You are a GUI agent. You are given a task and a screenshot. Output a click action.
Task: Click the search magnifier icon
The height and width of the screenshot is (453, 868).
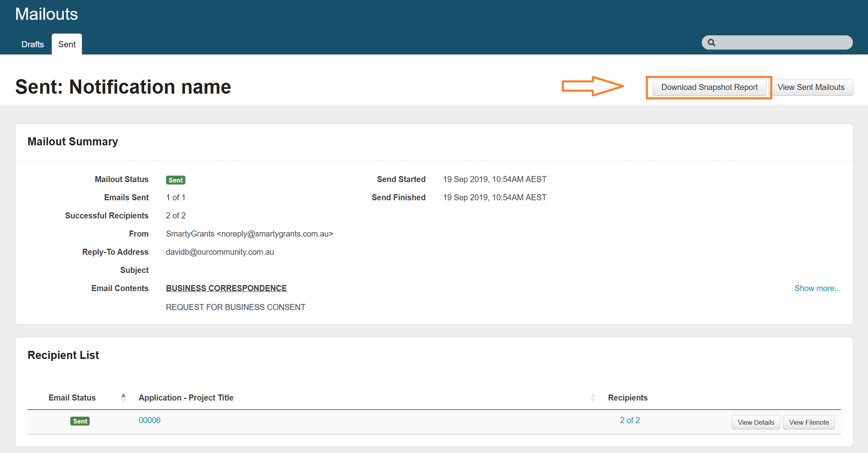pos(711,43)
